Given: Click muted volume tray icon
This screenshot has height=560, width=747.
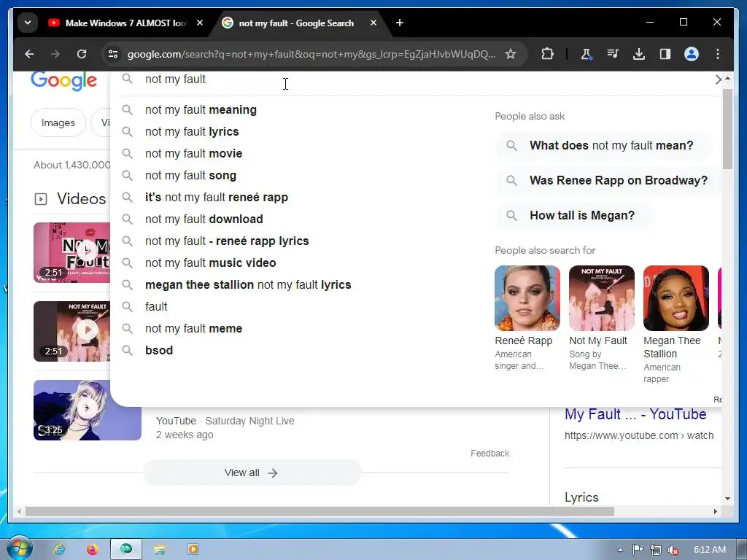Looking at the screenshot, I should click(673, 550).
